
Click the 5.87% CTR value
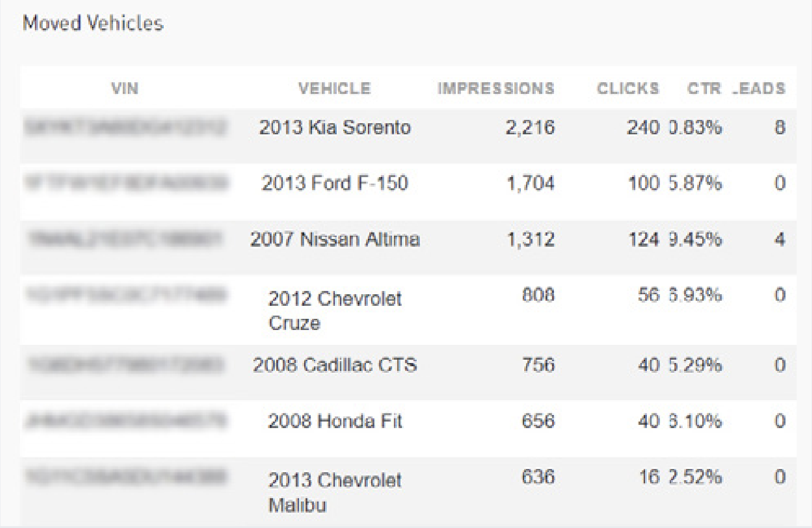pyautogui.click(x=695, y=183)
